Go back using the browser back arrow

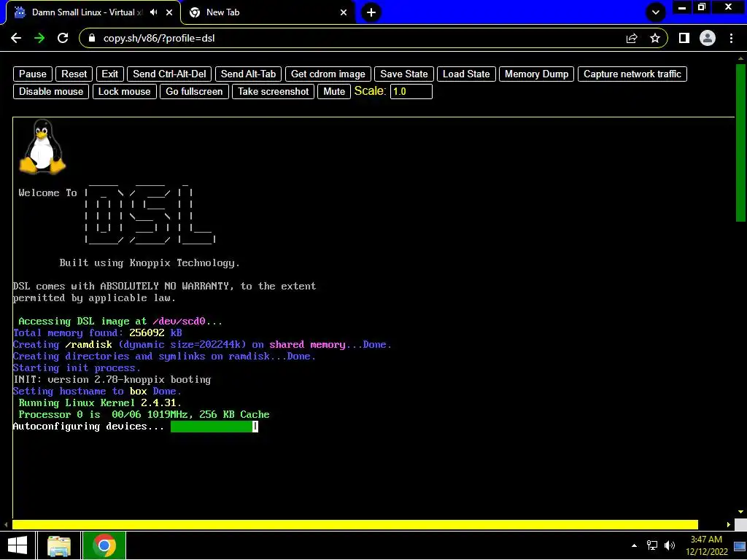point(16,38)
